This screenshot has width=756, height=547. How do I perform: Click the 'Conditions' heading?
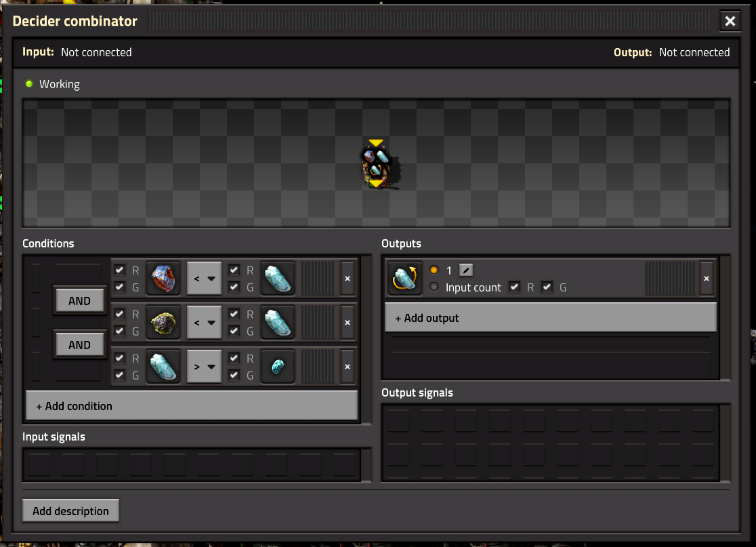(48, 243)
